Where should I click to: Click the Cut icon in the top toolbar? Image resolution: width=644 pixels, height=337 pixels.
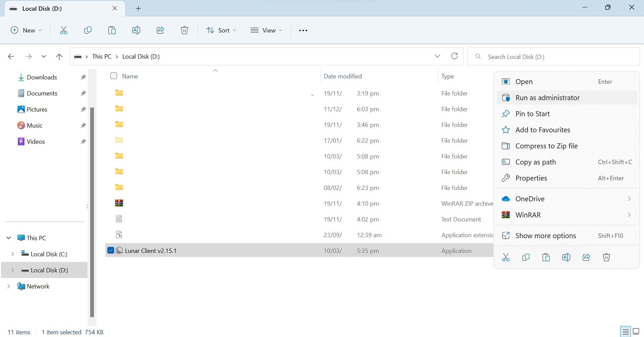coord(63,30)
